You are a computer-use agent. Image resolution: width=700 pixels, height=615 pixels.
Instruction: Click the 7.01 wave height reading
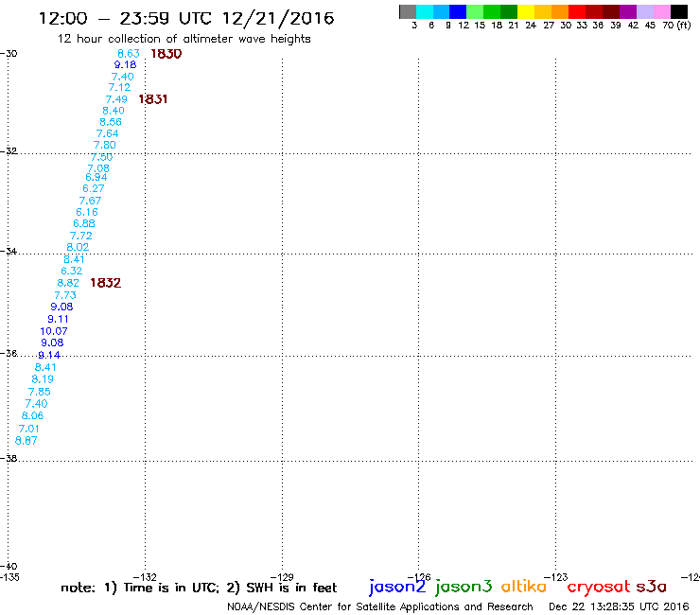point(29,429)
